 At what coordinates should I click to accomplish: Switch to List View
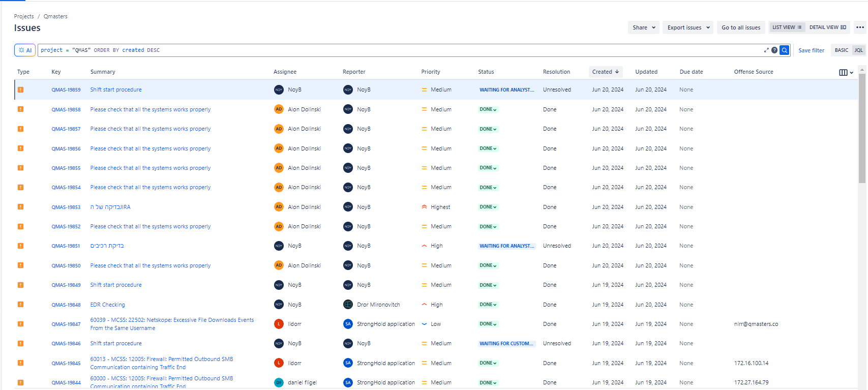click(x=787, y=27)
